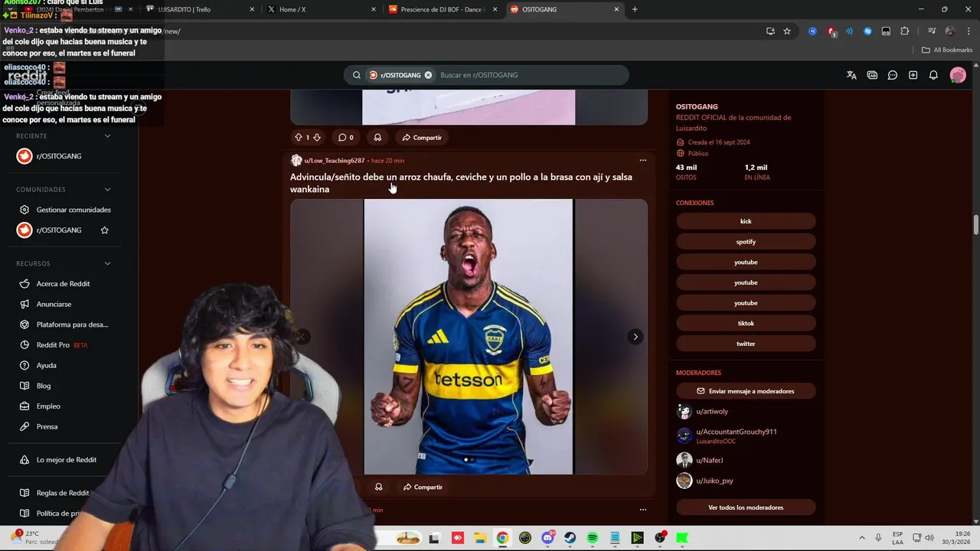This screenshot has width=980, height=551.
Task: Open options menu on Advincula post
Action: (643, 161)
